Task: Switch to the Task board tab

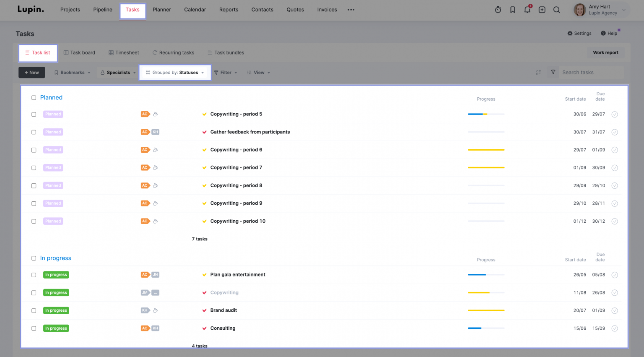Action: [79, 52]
